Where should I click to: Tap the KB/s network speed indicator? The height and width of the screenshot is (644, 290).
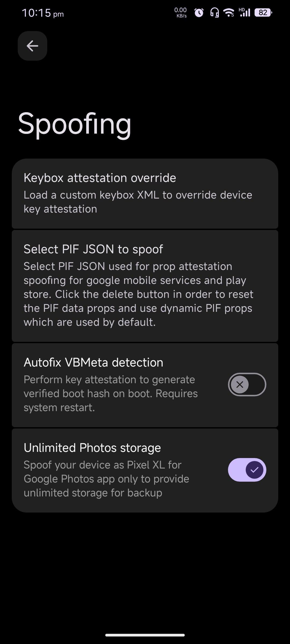click(180, 13)
